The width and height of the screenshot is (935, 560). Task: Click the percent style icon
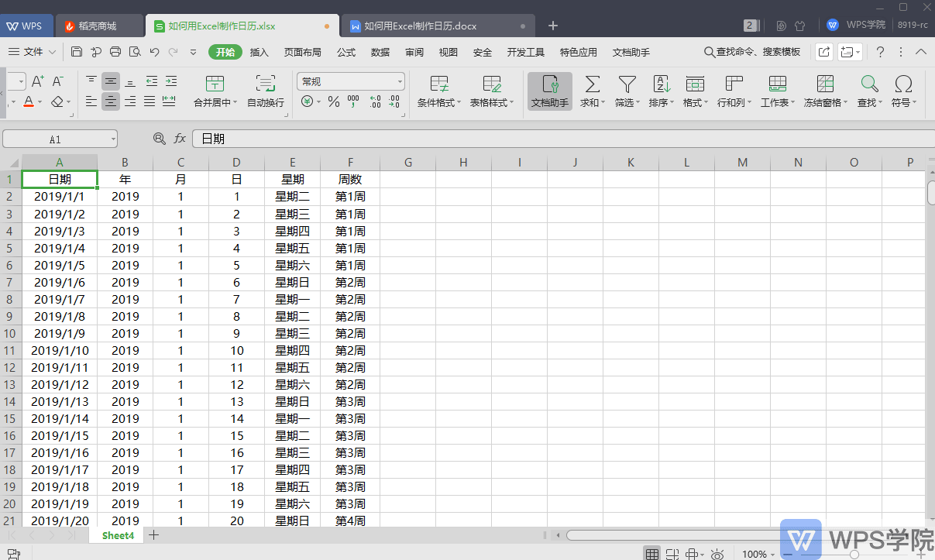click(x=334, y=101)
